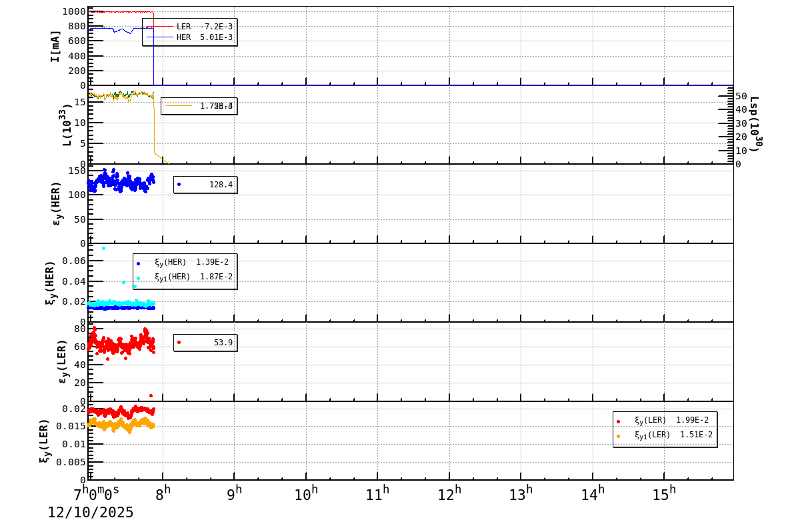This screenshot has width=800, height=532.
Task: Expand the εy(LER) legend showing 53.9
Action: tap(207, 343)
